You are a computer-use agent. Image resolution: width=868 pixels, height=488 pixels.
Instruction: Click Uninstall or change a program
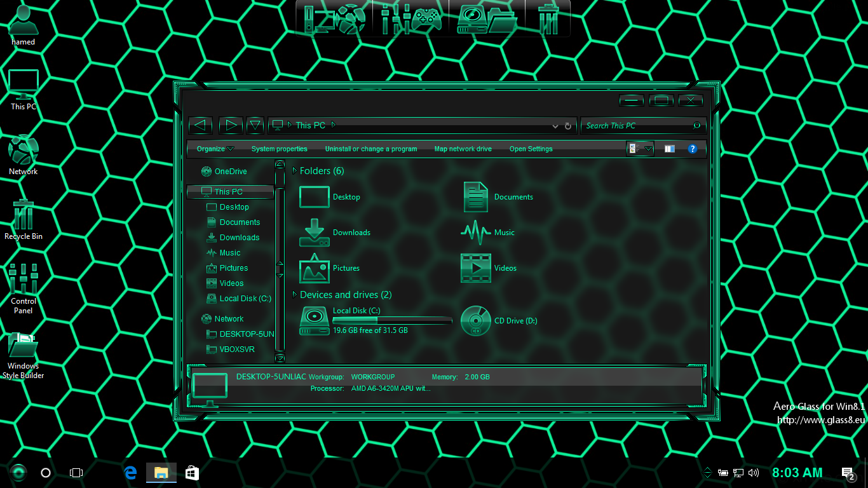(371, 149)
